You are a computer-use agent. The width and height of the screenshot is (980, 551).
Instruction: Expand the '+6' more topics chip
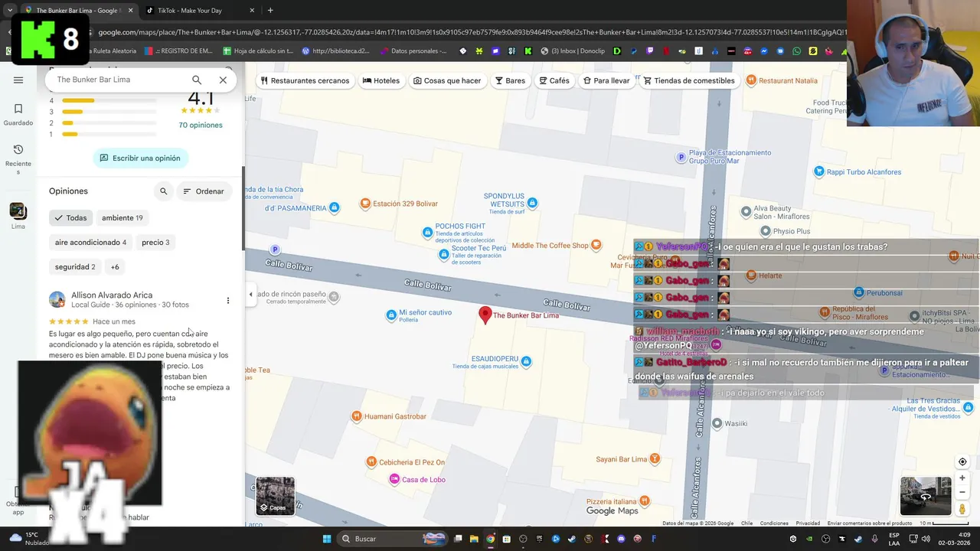coord(115,267)
